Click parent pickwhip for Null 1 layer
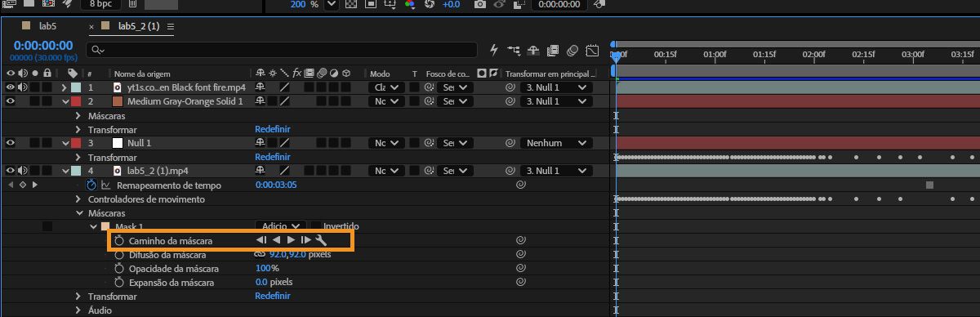 (510, 143)
